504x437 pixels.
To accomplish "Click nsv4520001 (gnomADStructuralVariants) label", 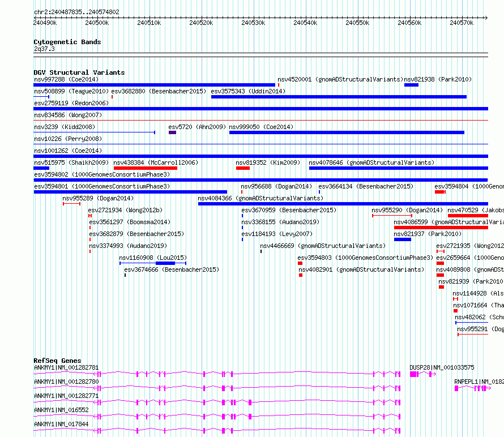I will pyautogui.click(x=340, y=79).
